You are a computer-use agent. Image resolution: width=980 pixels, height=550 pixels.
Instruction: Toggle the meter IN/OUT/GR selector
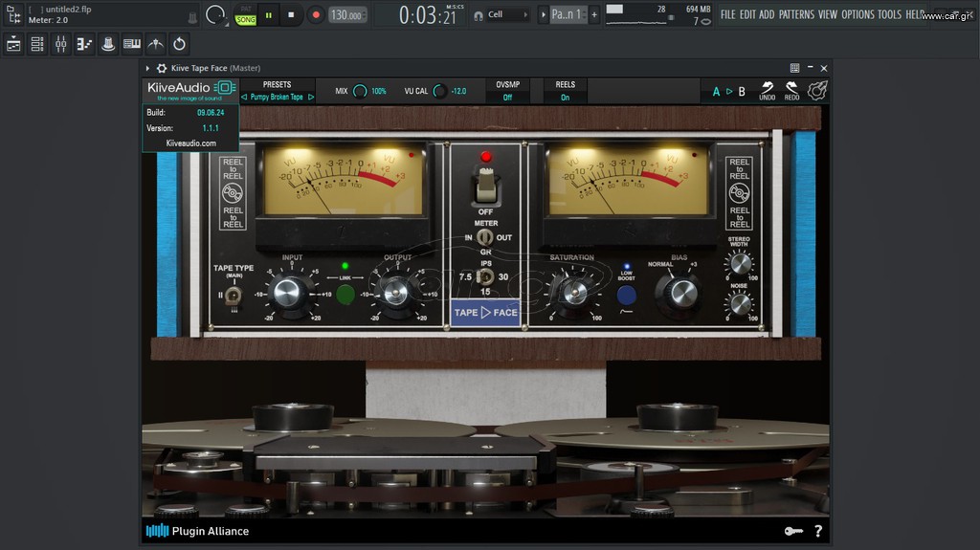[x=484, y=237]
